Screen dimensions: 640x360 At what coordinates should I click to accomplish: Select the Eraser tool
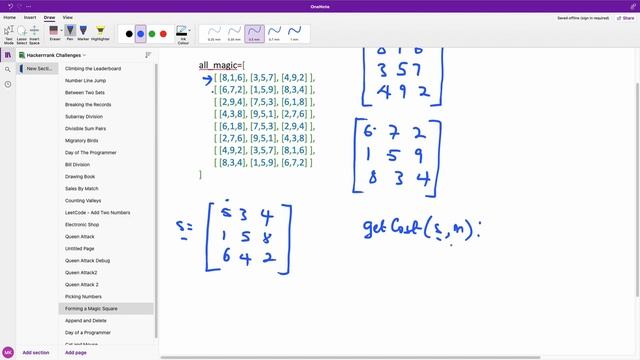click(54, 33)
